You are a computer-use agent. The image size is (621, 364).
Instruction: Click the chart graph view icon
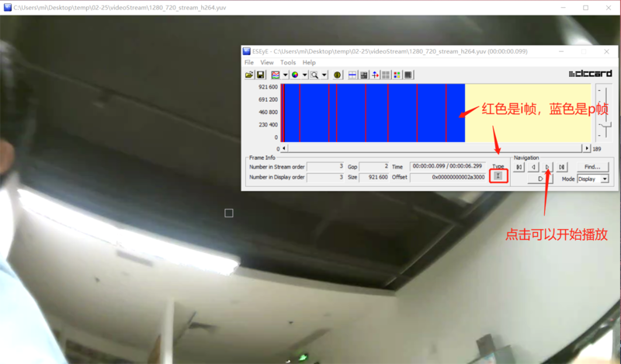pyautogui.click(x=276, y=75)
